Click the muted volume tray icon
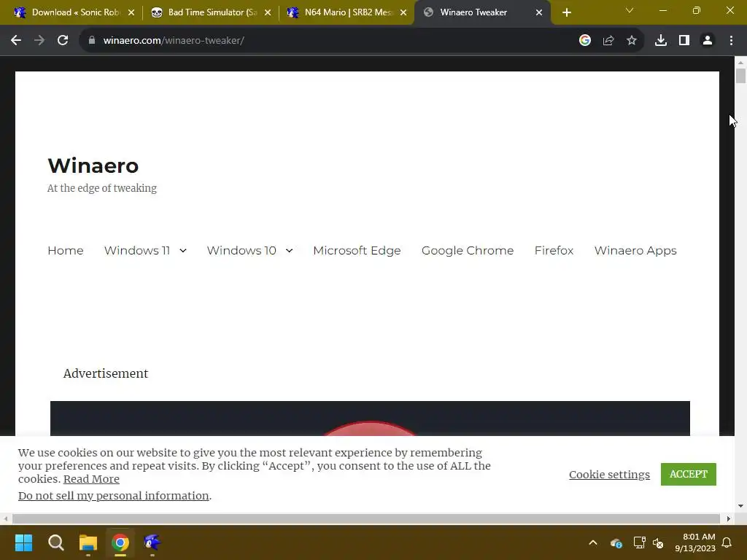Screen dimensions: 747x560 (658, 542)
